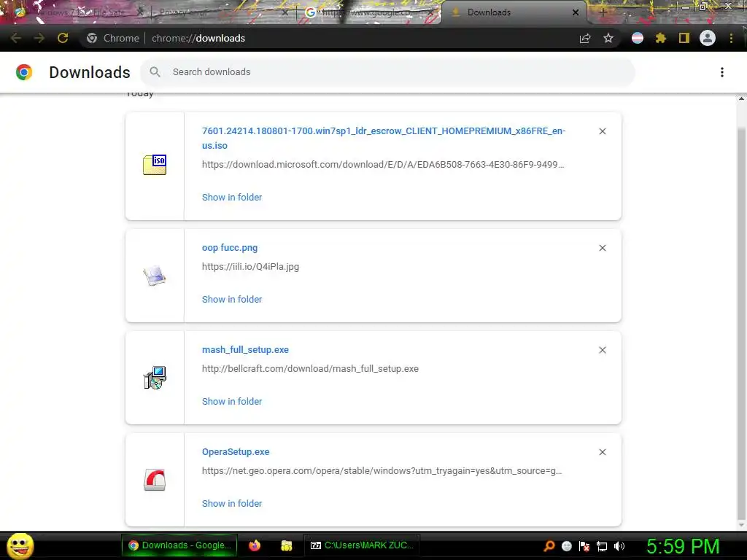Click the white round face tray icon
Screen dimensions: 747x560
point(566,546)
